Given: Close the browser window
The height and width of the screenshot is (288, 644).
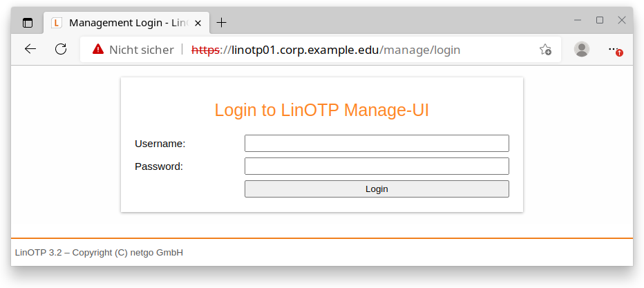Looking at the screenshot, I should click(x=621, y=21).
